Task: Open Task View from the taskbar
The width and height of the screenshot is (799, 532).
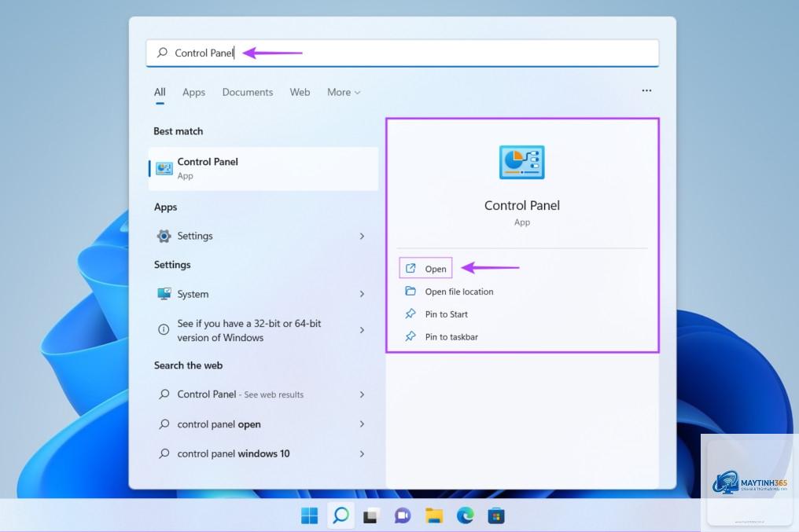Action: 371,515
